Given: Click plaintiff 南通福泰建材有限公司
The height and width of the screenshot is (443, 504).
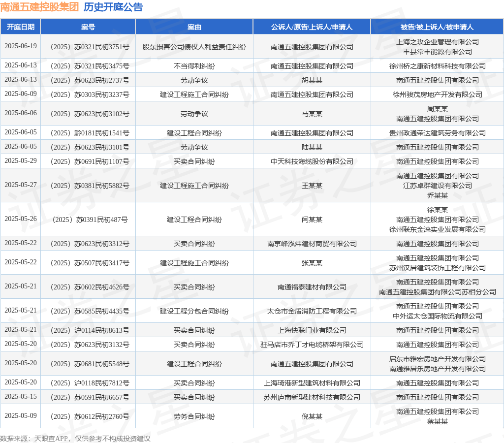Looking at the screenshot, I should pos(312,287).
